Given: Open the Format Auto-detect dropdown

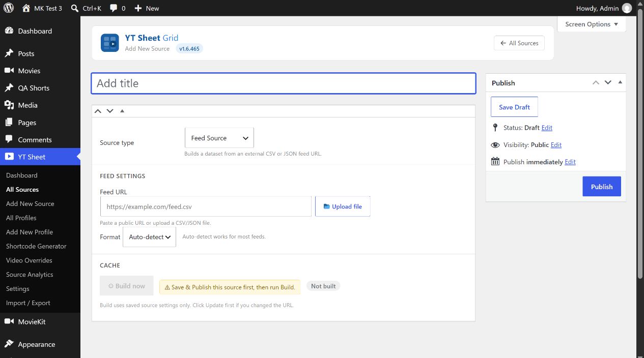Looking at the screenshot, I should (x=150, y=237).
